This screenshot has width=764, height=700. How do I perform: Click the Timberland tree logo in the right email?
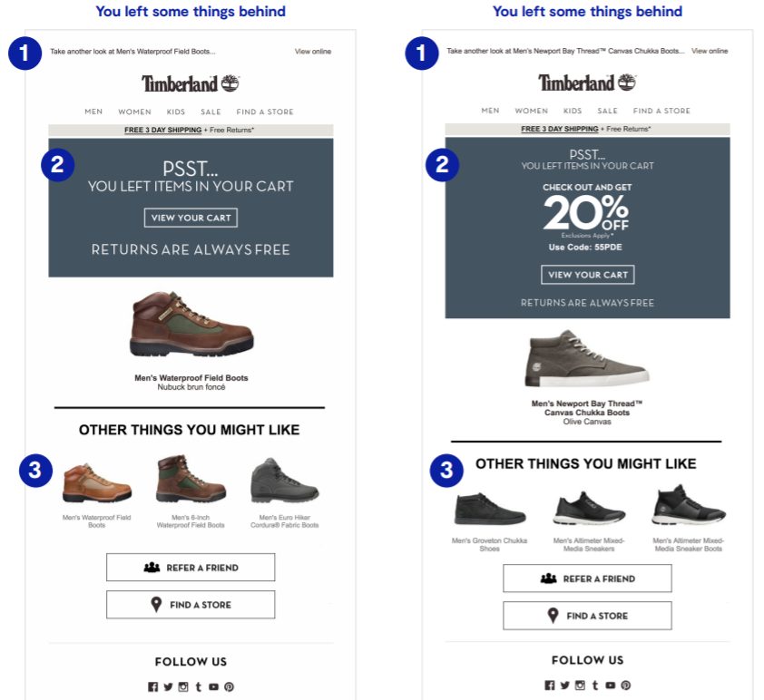point(626,82)
